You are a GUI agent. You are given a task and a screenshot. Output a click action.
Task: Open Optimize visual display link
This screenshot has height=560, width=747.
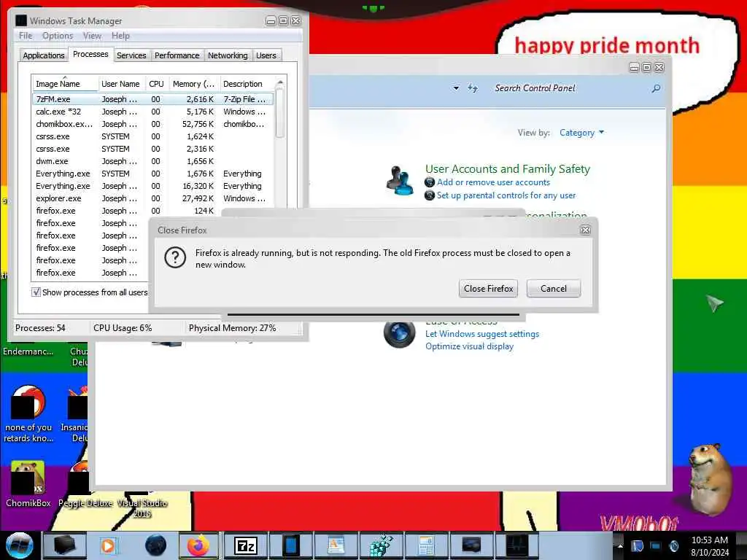(469, 346)
